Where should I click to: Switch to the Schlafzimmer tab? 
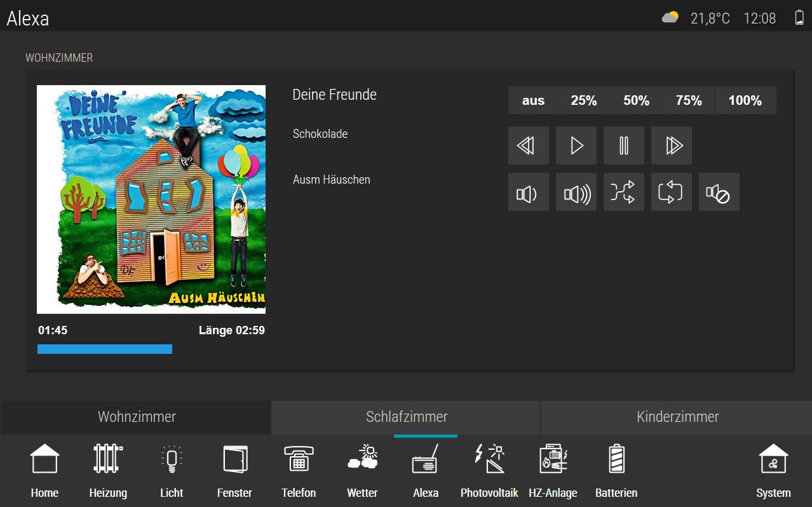click(x=406, y=417)
